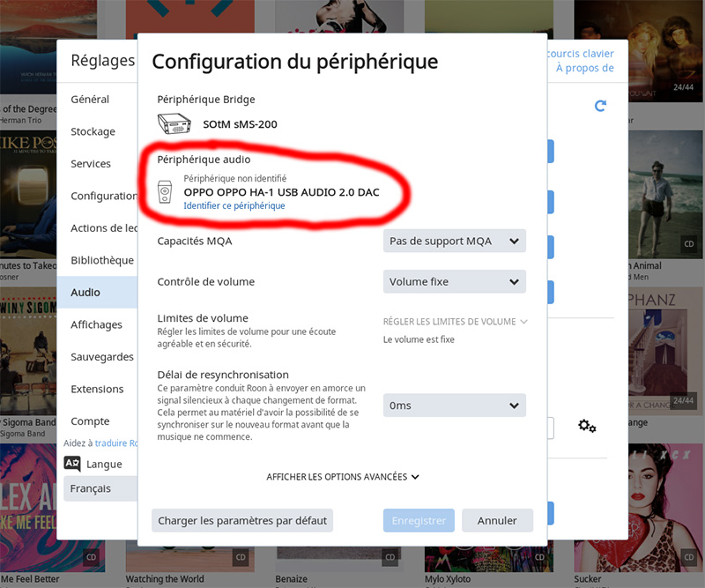Click the Watching the World album title
The image size is (705, 588).
click(165, 579)
